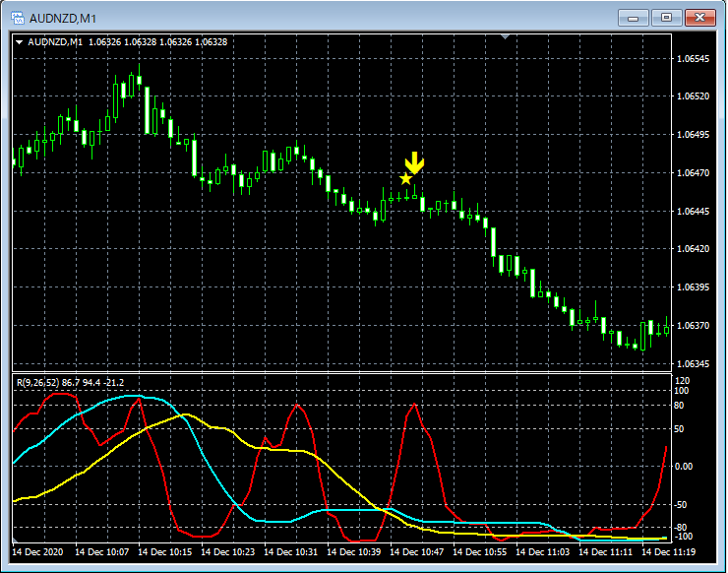The width and height of the screenshot is (728, 573).
Task: Click the R(9,26,52) indicator label
Action: click(51, 382)
